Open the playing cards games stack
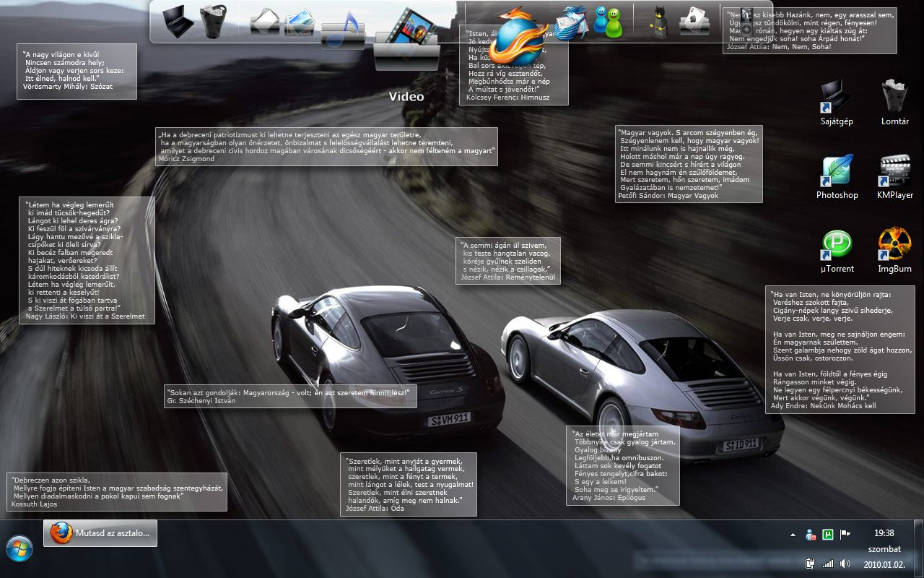The height and width of the screenshot is (578, 924). coord(694,22)
